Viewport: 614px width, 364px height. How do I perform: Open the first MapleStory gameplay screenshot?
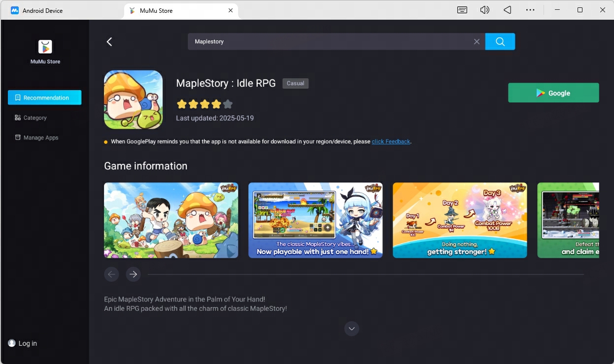(x=171, y=220)
